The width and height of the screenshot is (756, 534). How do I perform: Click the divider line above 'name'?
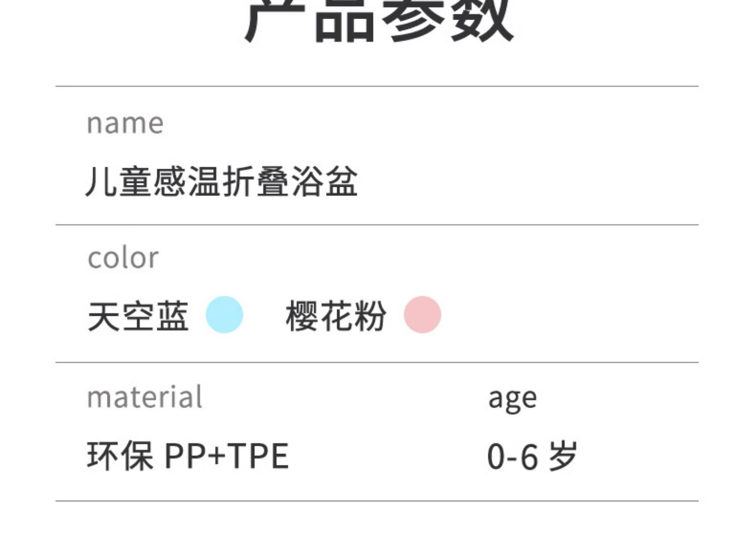point(377,86)
